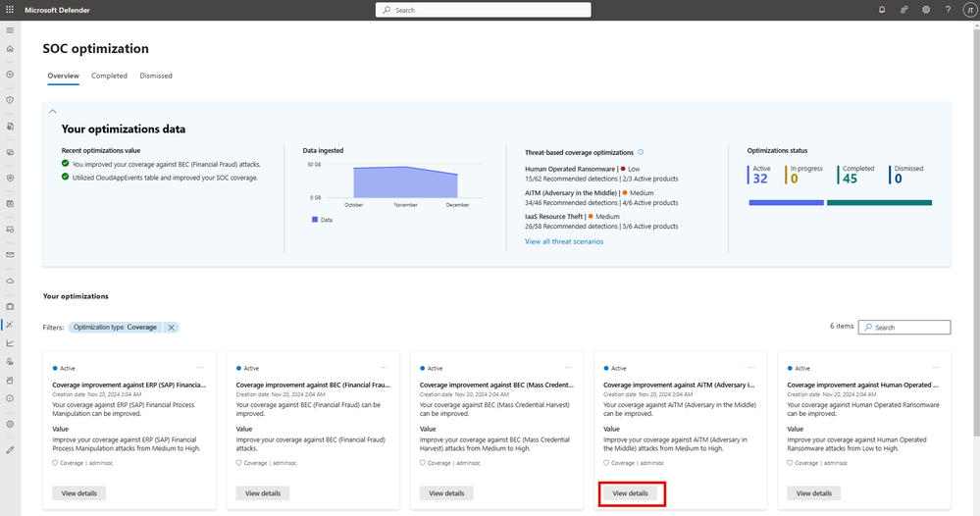The image size is (980, 516).
Task: Click the envelope icon in the sidebar
Action: (x=10, y=255)
